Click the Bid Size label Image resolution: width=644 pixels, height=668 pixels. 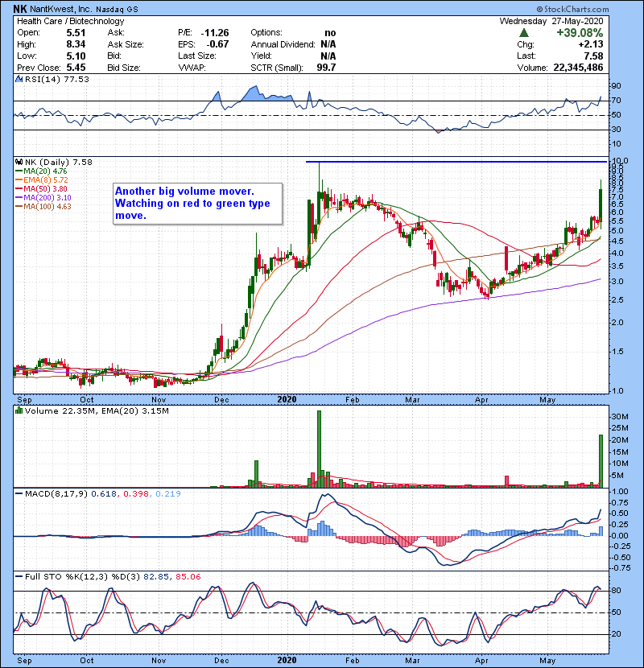(x=124, y=68)
